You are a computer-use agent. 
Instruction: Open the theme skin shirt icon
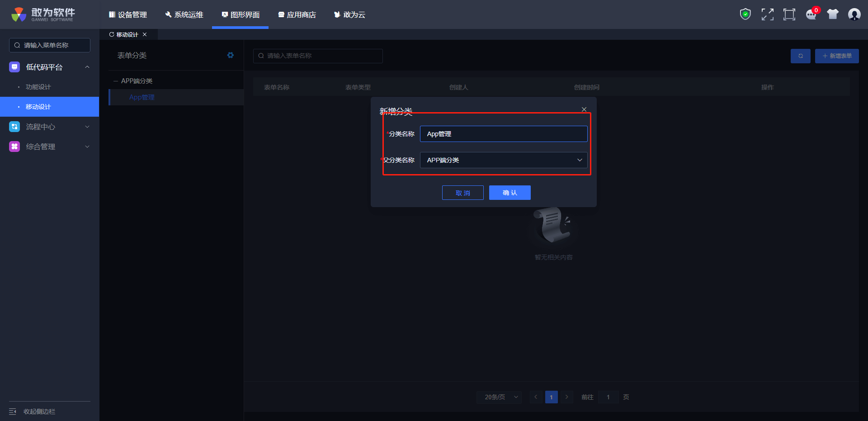click(x=833, y=14)
